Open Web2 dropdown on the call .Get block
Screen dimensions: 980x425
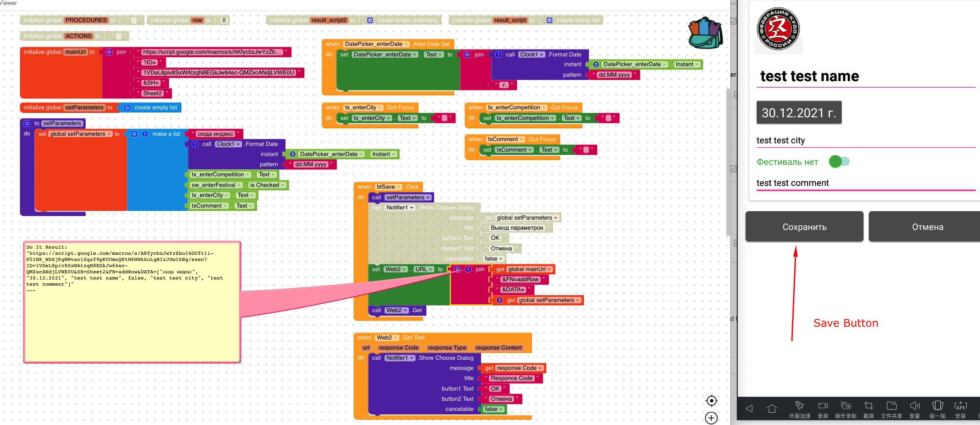point(396,310)
